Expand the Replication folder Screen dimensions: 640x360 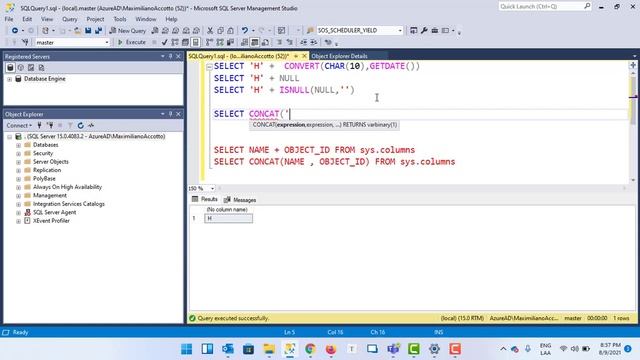18,171
